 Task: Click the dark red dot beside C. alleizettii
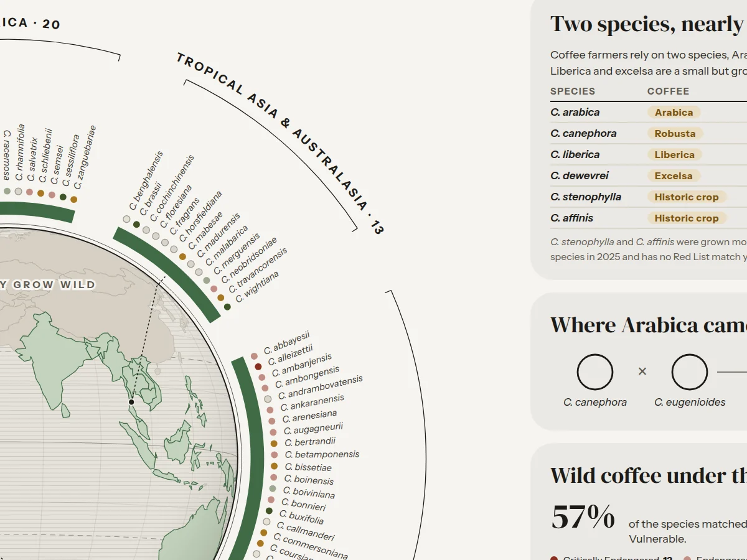[x=258, y=367]
